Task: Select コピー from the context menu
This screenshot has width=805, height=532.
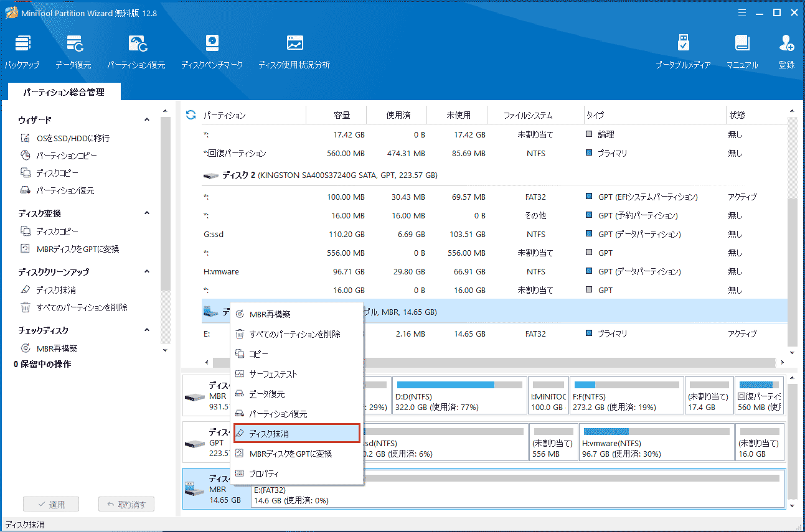Action: [297, 354]
